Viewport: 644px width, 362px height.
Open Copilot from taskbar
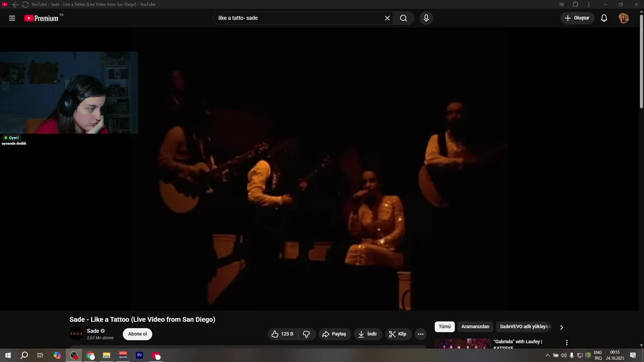click(57, 355)
